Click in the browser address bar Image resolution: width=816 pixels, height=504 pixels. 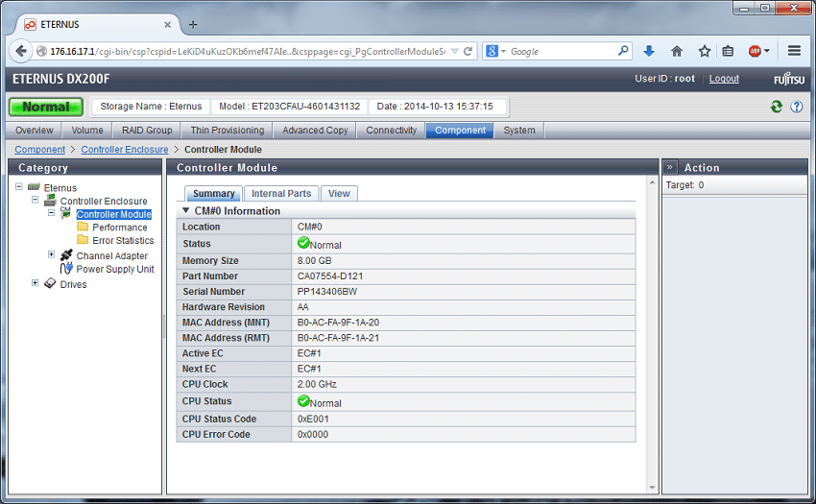(x=247, y=51)
